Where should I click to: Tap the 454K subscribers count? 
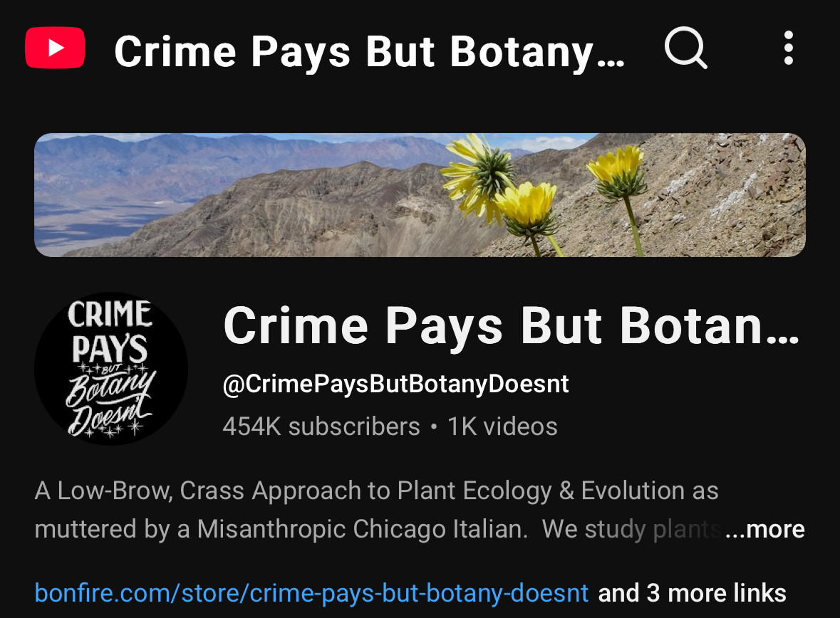tap(321, 426)
